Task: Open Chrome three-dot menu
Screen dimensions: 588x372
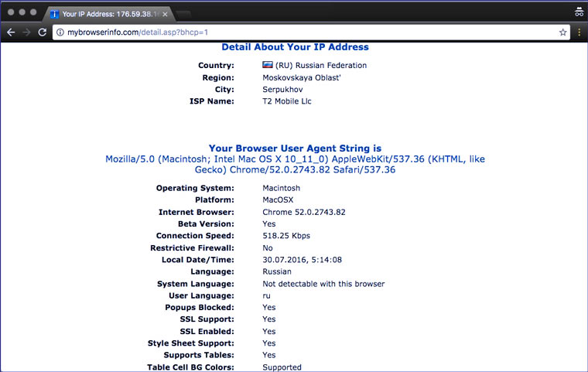Action: pyautogui.click(x=579, y=32)
